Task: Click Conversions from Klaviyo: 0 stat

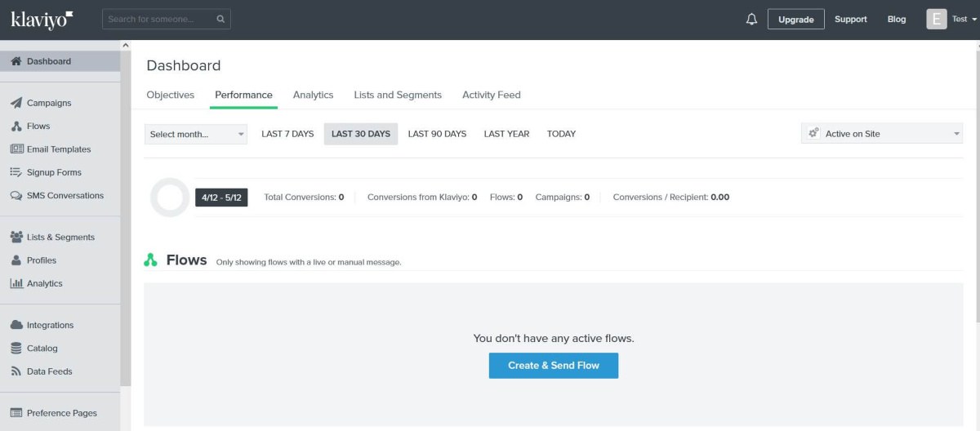Action: point(422,198)
